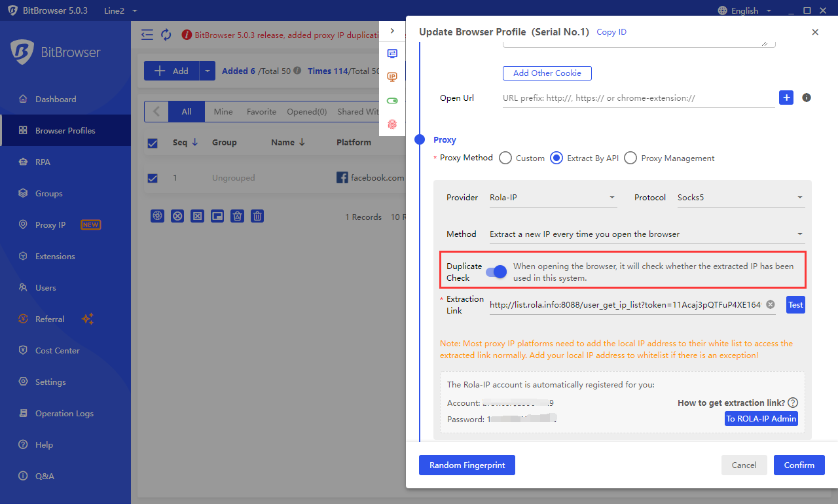Click the refresh icon in the top bar
The height and width of the screenshot is (504, 838).
[x=166, y=35]
